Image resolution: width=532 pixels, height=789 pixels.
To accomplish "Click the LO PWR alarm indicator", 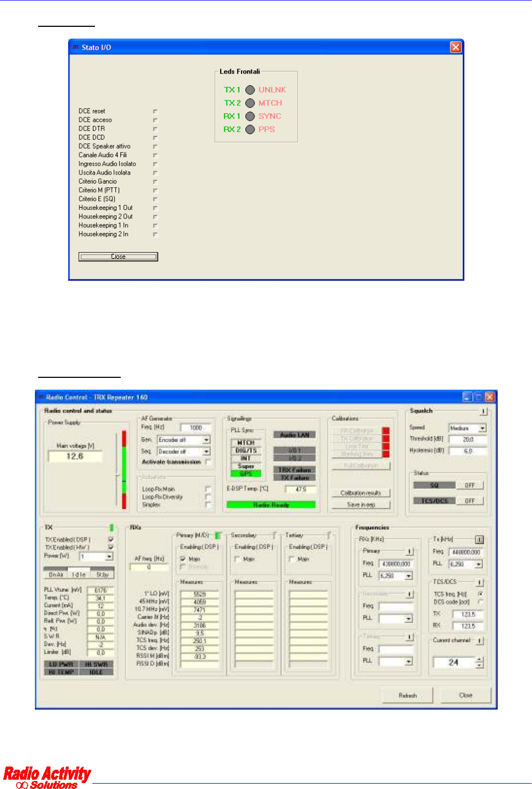I will 61,664.
